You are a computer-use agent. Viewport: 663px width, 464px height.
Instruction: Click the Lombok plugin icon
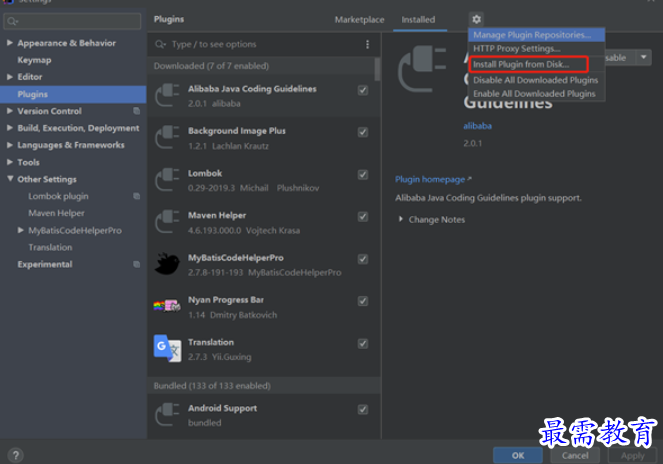click(167, 179)
